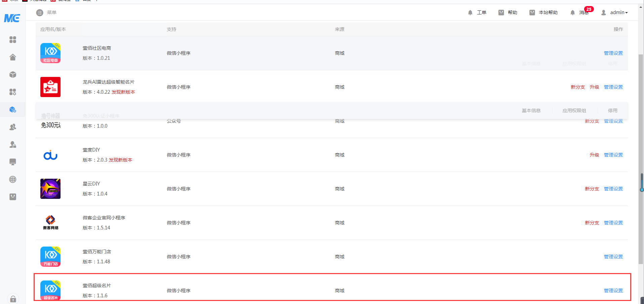Click the 消息 bell notification icon
This screenshot has width=644, height=304.
coord(572,13)
